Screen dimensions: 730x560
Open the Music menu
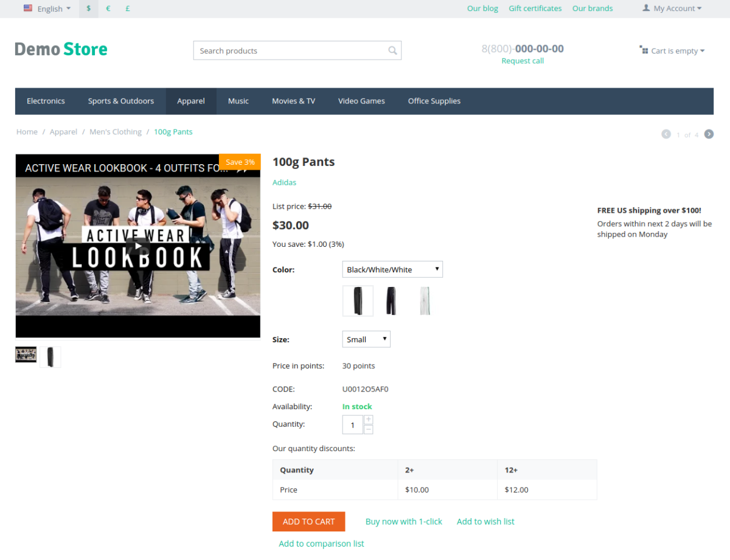point(238,101)
